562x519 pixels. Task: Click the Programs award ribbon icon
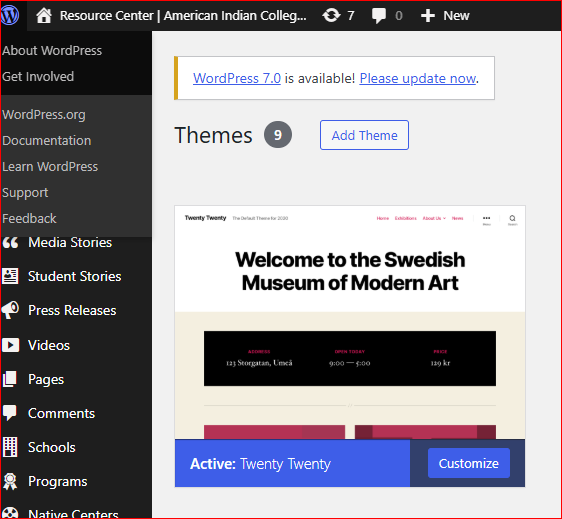pyautogui.click(x=10, y=481)
